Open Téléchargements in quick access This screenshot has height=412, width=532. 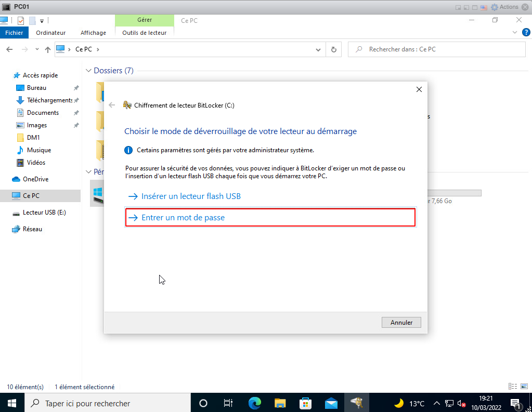[49, 100]
